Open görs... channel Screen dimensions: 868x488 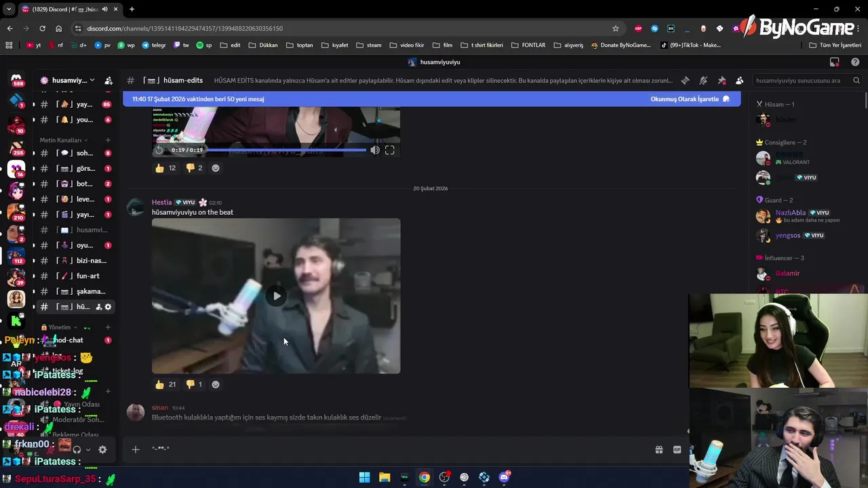[x=75, y=168]
